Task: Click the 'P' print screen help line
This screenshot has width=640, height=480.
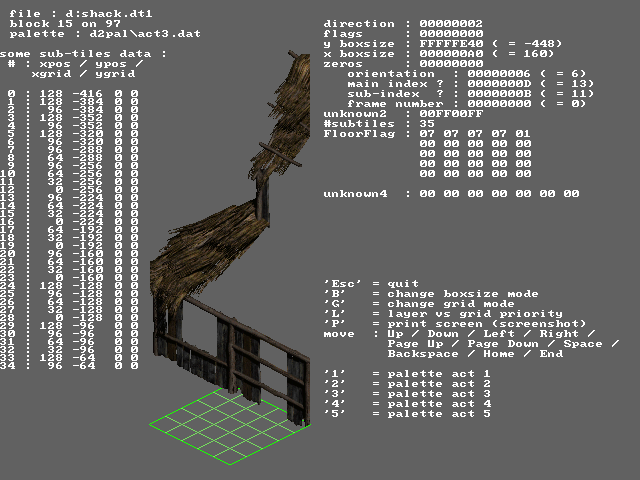Action: click(x=455, y=324)
